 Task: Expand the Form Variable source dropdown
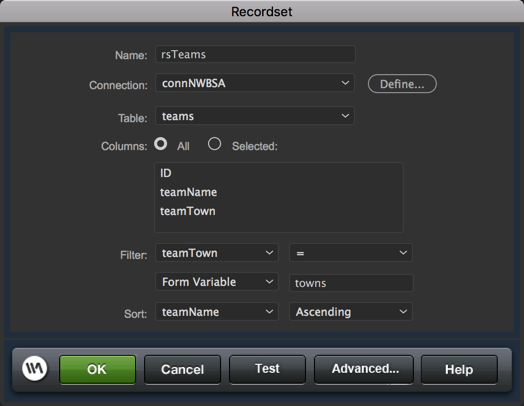tap(217, 282)
